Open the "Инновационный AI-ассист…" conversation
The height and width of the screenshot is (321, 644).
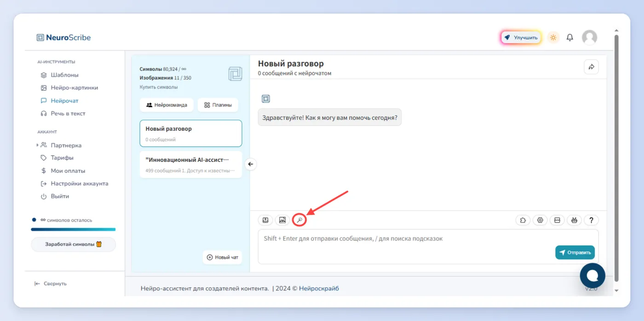[x=191, y=164]
